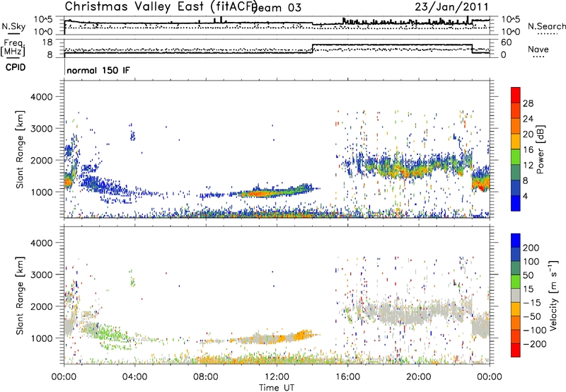Click the '12:00' time tick label
The height and width of the screenshot is (392, 566).
[277, 377]
